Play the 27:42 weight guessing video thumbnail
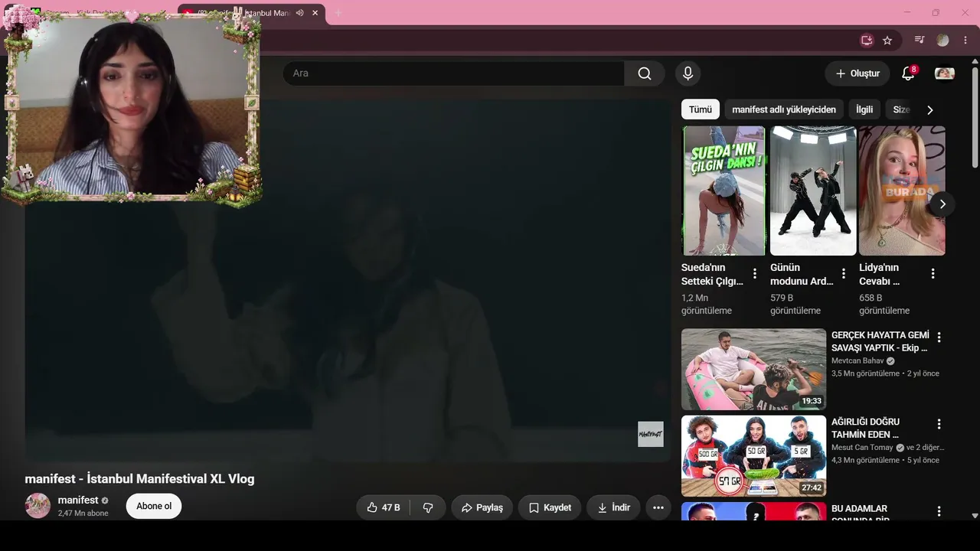 pos(753,456)
